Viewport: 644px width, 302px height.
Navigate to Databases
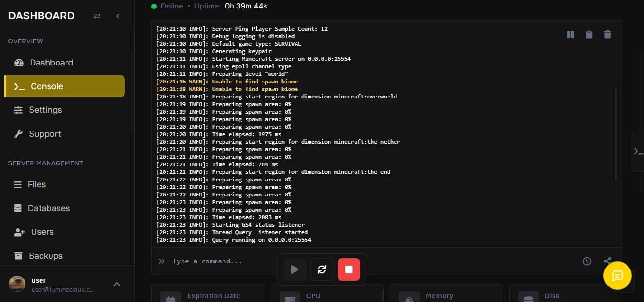pos(65,208)
